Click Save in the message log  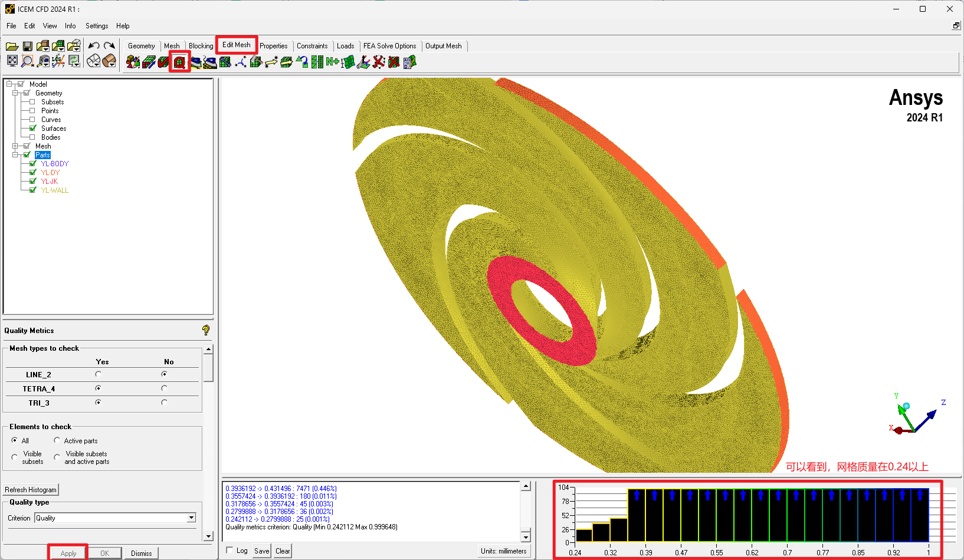click(x=262, y=551)
